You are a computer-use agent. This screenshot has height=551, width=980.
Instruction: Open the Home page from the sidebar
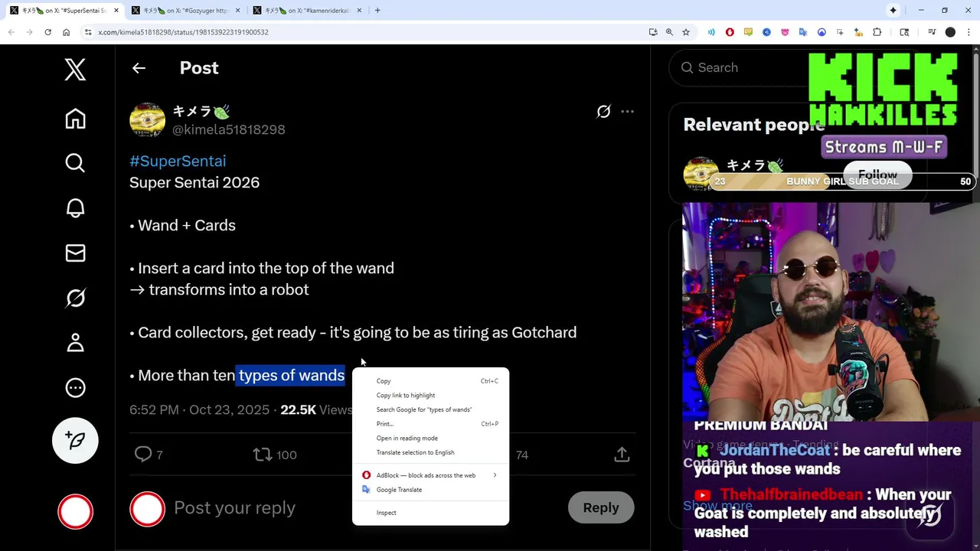point(75,119)
